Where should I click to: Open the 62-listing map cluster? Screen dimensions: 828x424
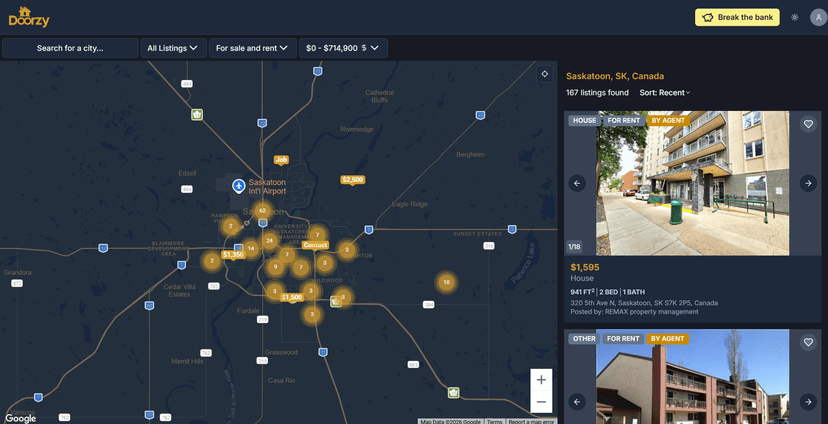coord(262,211)
